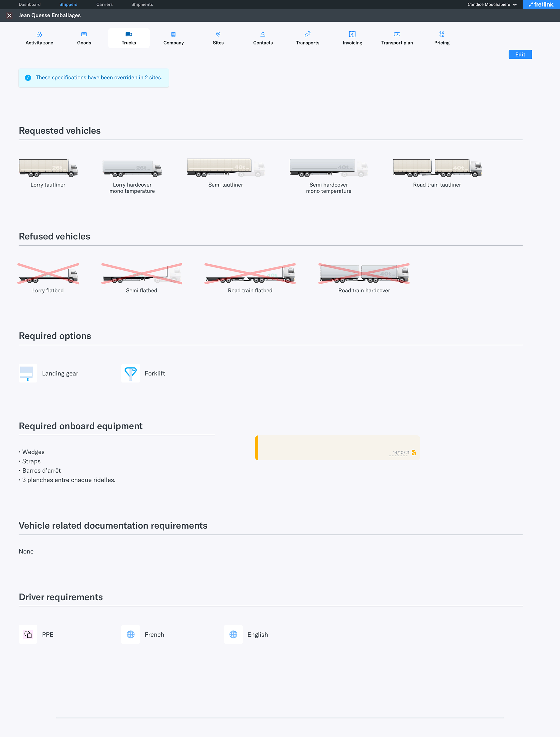
Task: Go to the Contacts tab icon
Action: [x=263, y=34]
